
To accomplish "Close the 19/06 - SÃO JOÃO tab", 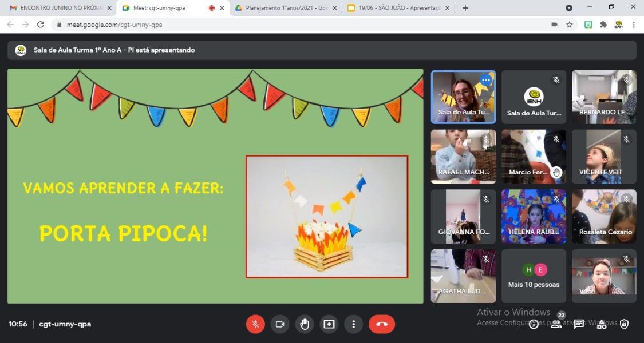I will (x=447, y=8).
